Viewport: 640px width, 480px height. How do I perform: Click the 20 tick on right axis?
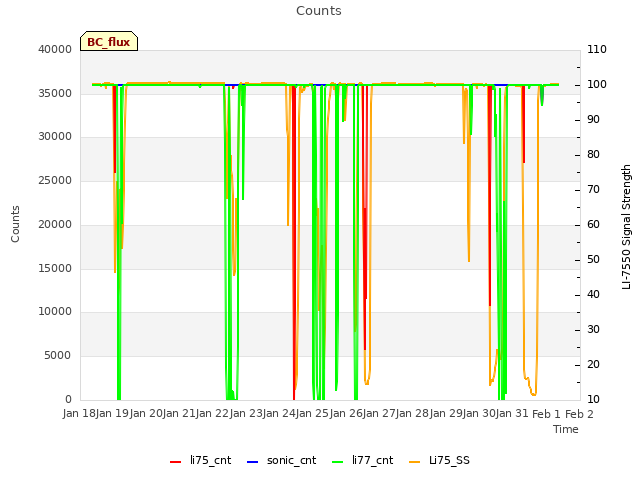pos(593,364)
